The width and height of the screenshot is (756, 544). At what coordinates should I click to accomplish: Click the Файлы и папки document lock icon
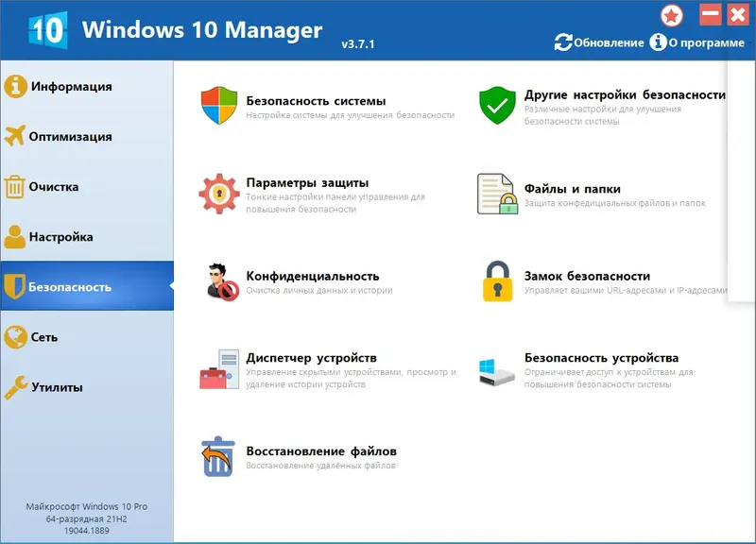pos(498,195)
